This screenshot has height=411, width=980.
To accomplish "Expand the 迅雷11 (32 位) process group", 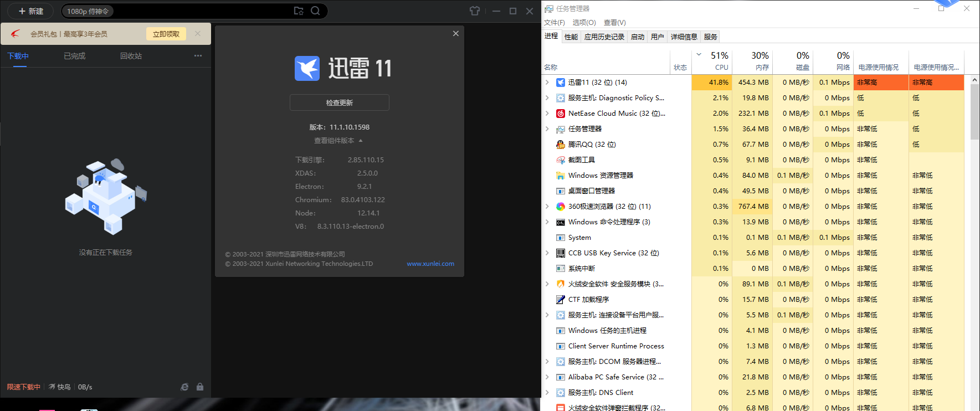I will click(547, 83).
